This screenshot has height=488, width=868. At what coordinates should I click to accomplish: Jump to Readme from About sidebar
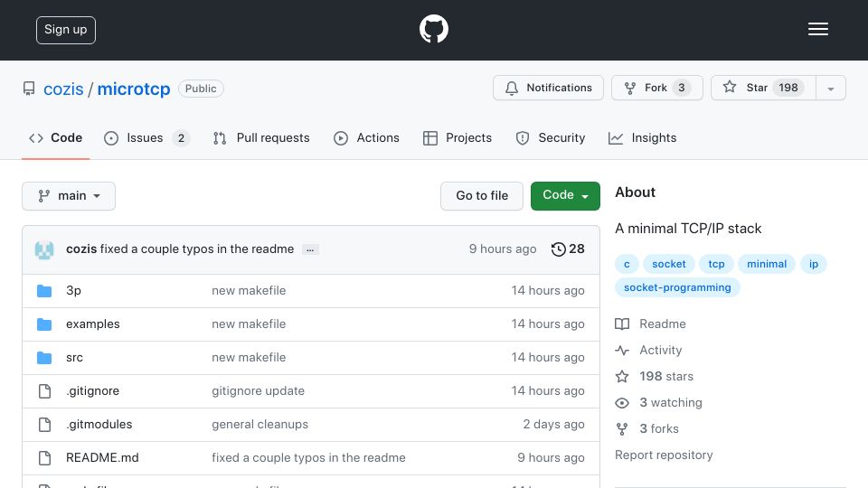[663, 324]
